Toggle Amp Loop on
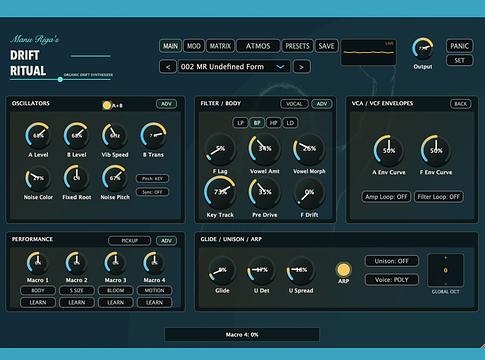Image resolution: width=485 pixels, height=360 pixels. click(386, 197)
